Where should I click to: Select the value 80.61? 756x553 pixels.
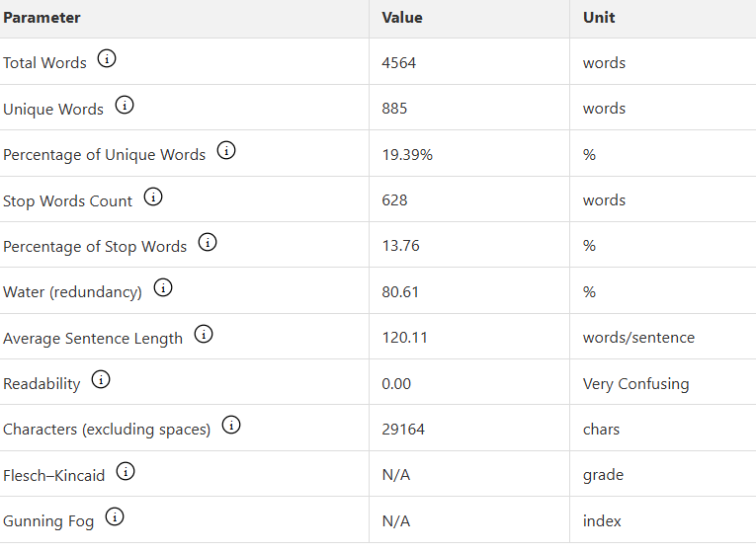[x=400, y=292]
